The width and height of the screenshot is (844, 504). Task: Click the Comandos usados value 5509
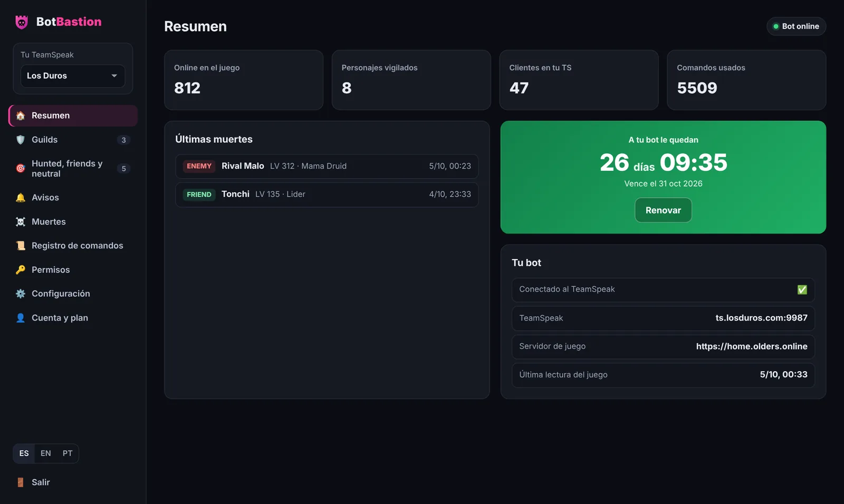tap(697, 88)
